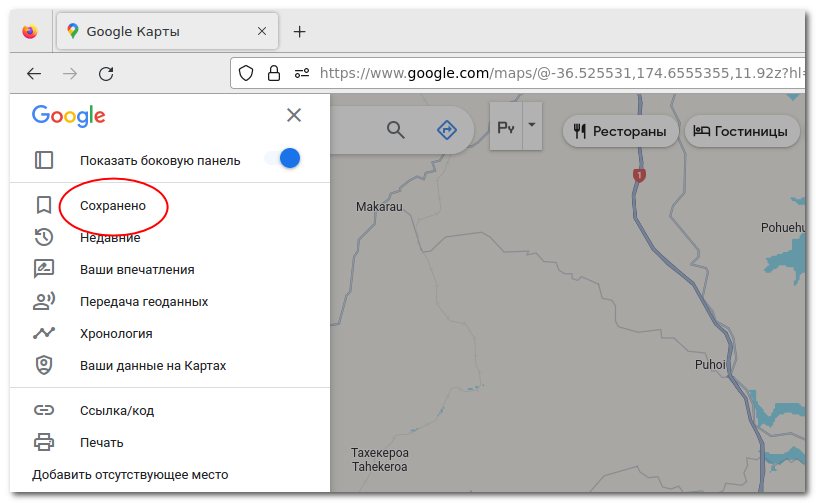The width and height of the screenshot is (816, 503).
Task: Open directions with the route icon
Action: pos(447,130)
